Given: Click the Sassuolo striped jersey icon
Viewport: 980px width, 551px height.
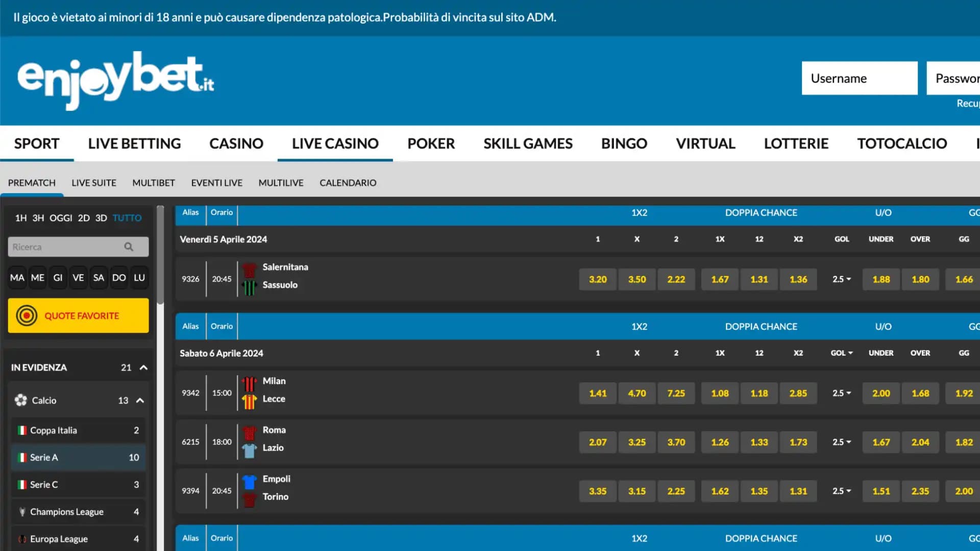Looking at the screenshot, I should point(249,288).
